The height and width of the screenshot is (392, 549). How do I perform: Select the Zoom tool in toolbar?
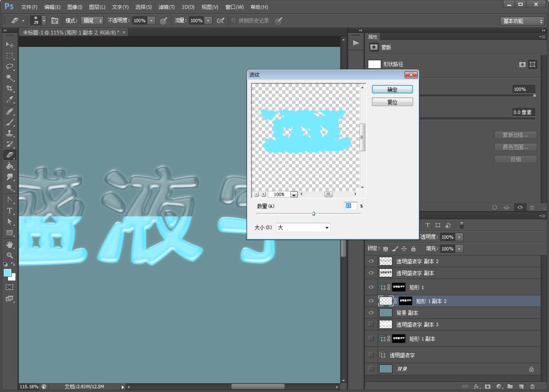point(9,255)
